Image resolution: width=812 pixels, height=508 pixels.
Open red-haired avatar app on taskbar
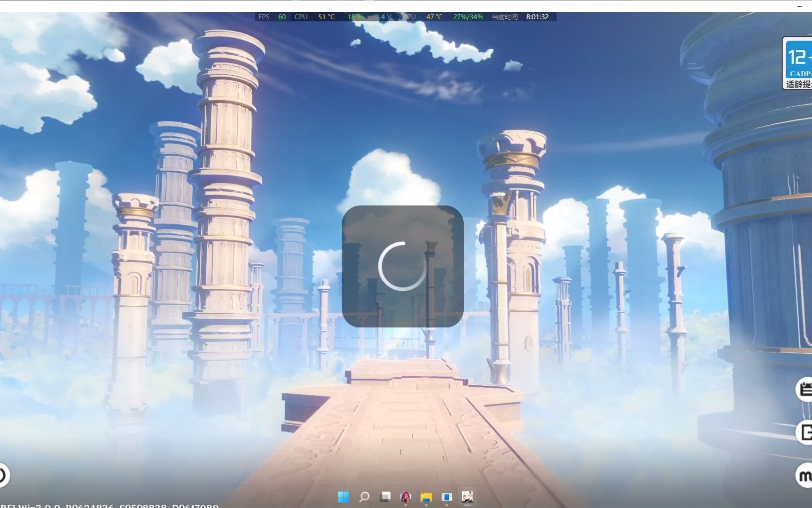tap(406, 497)
